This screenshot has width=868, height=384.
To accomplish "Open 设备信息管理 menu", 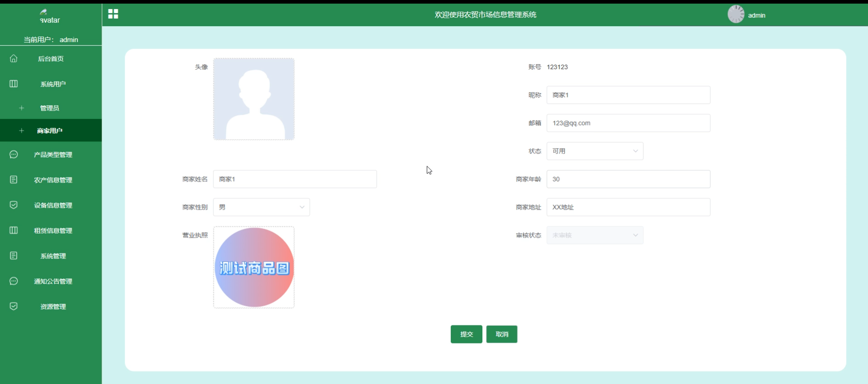I will 51,205.
